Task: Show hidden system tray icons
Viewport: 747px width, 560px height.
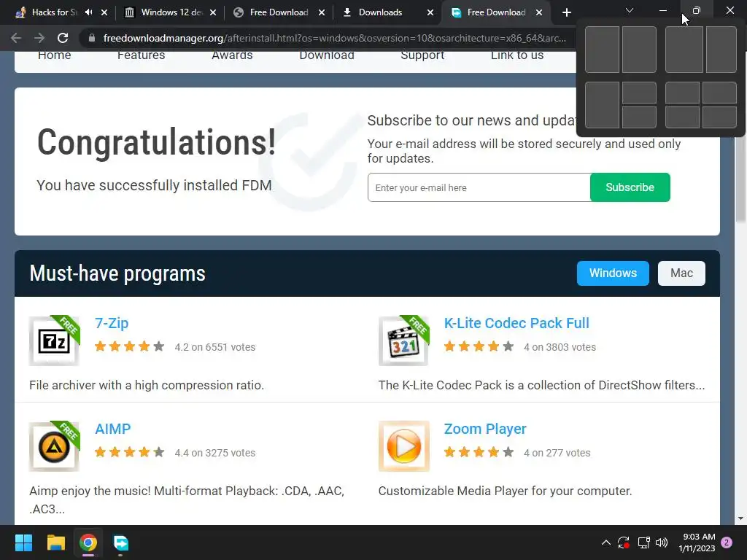Action: point(606,542)
